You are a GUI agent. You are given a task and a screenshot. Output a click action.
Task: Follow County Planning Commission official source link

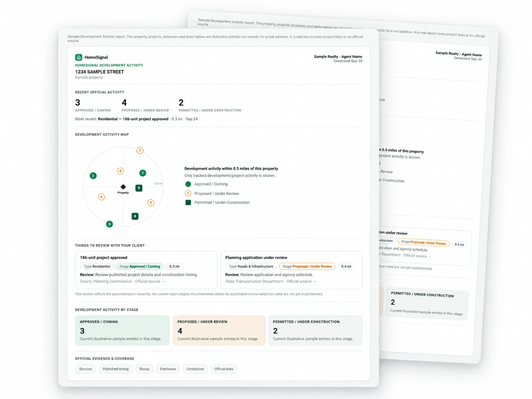click(150, 281)
